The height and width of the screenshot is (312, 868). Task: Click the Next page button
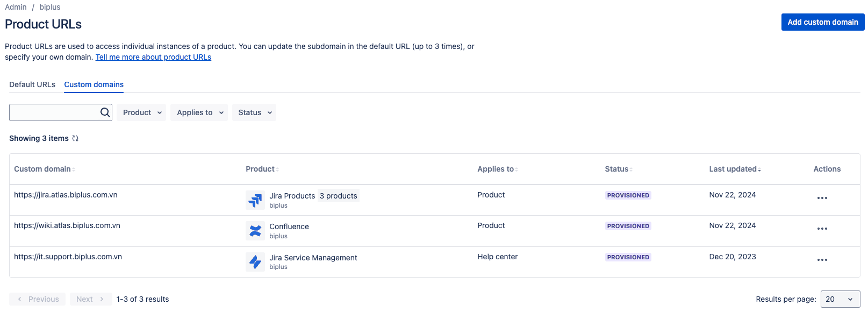click(x=91, y=299)
